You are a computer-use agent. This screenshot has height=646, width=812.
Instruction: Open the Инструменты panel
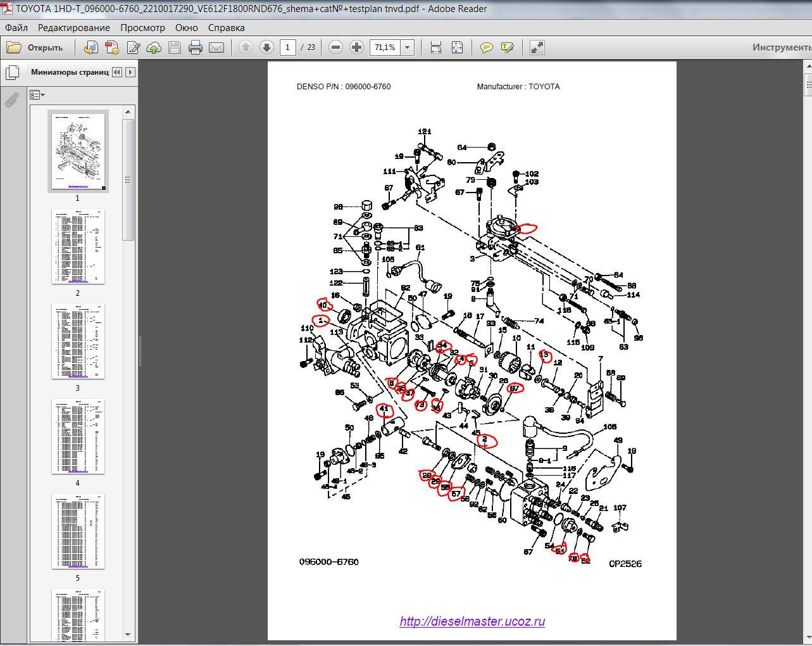pyautogui.click(x=782, y=47)
